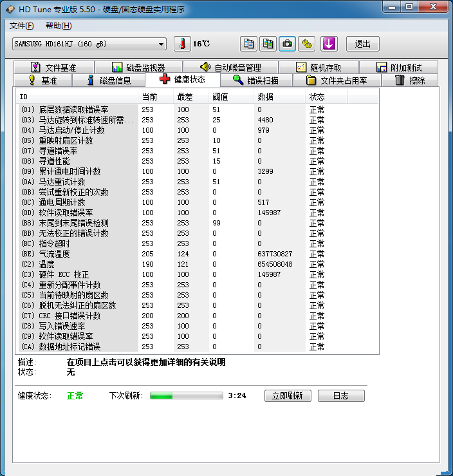The image size is (453, 476).
Task: Open the options wrench icon
Action: 307,44
